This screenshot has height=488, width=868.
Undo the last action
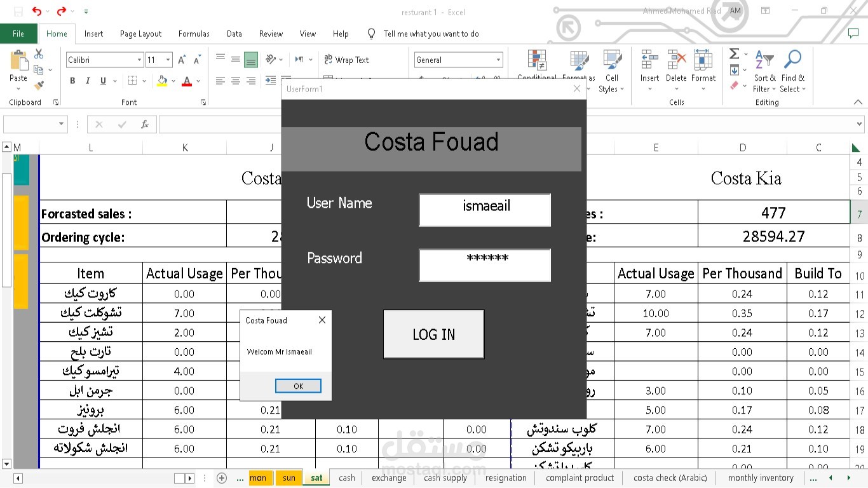[x=36, y=11]
